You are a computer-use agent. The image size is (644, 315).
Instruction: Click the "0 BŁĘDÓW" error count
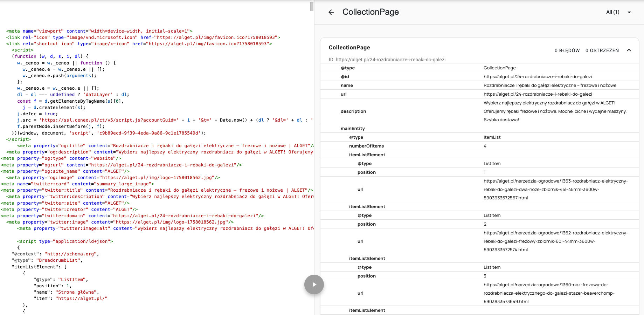[567, 50]
